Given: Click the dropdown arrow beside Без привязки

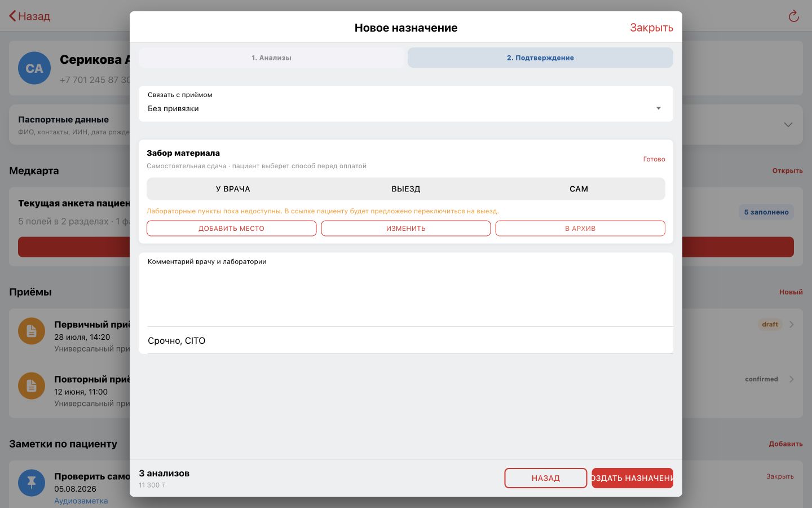Looking at the screenshot, I should click(x=658, y=108).
